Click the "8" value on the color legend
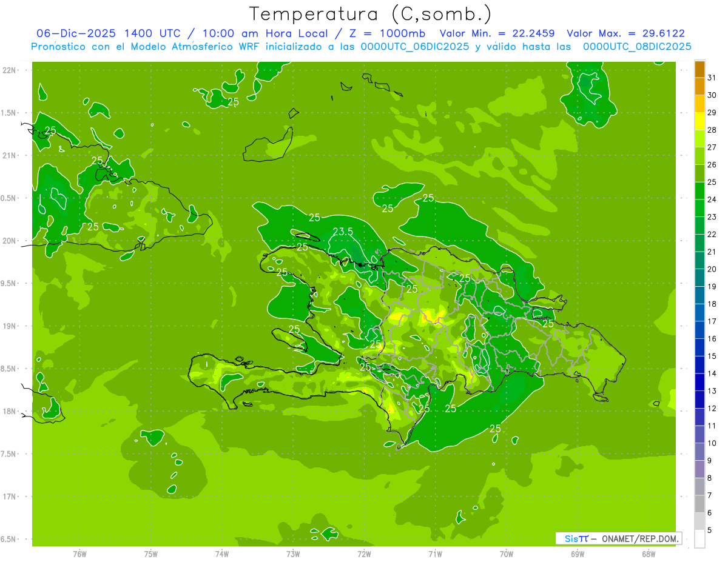Screen dimensions: 728x562 (x=710, y=478)
